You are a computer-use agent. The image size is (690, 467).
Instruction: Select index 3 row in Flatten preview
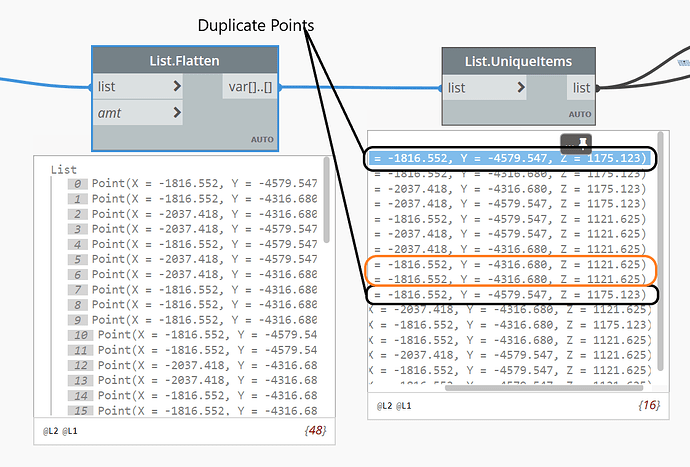point(192,229)
